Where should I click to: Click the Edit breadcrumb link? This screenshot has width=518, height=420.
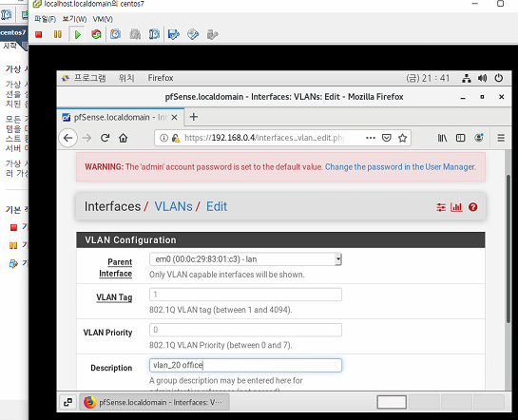coord(217,206)
